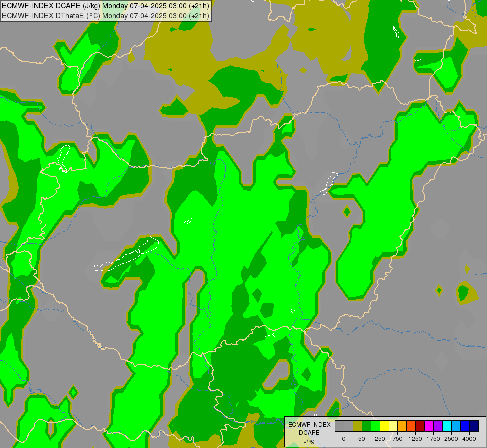Image resolution: width=487 pixels, height=448 pixels.
Task: Click the legend tick label 1750
Action: tap(433, 439)
